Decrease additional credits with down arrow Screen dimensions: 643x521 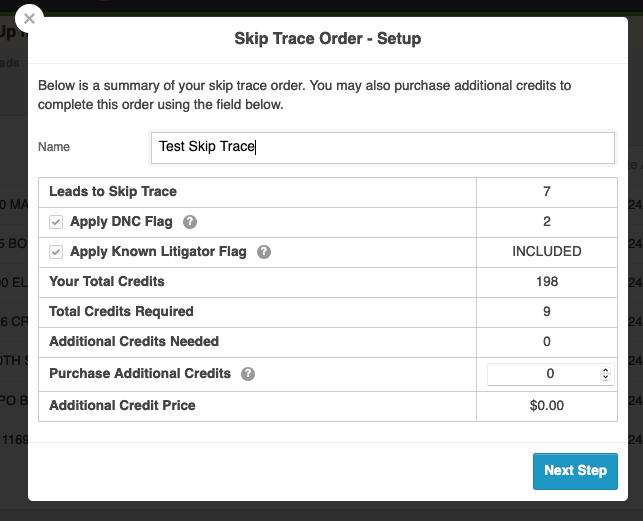[605, 377]
